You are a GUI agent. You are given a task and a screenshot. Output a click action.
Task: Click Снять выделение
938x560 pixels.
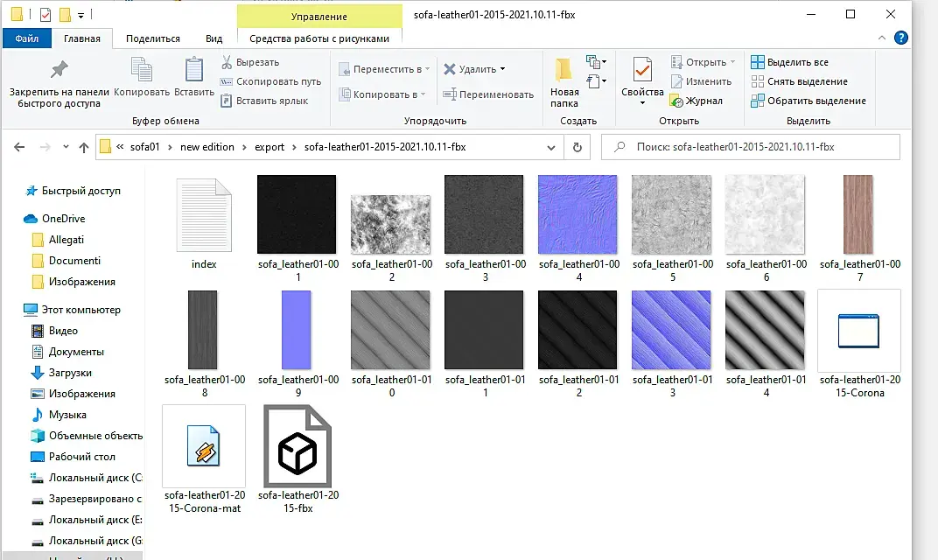[x=799, y=81]
